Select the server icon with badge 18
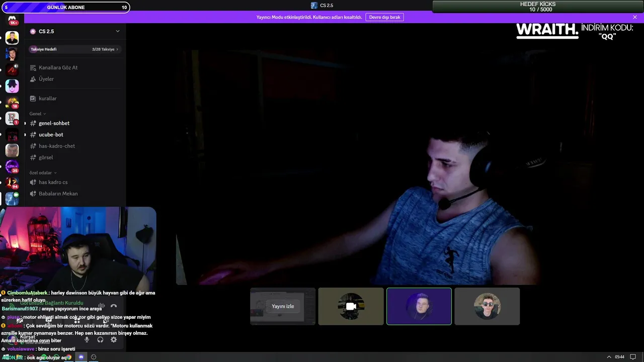Screen dimensions: 644x362 point(12,103)
